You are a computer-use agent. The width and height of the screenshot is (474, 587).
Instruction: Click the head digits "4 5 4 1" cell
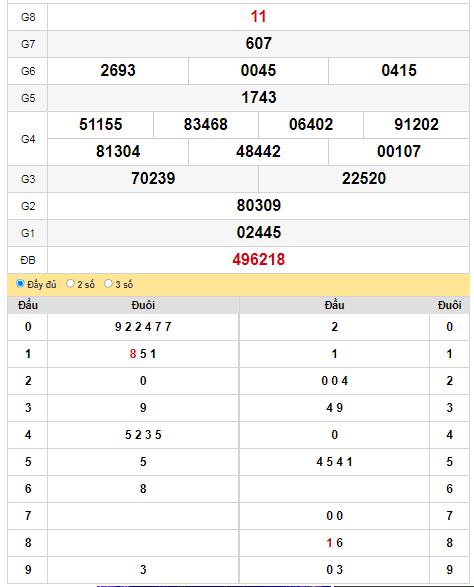[334, 462]
